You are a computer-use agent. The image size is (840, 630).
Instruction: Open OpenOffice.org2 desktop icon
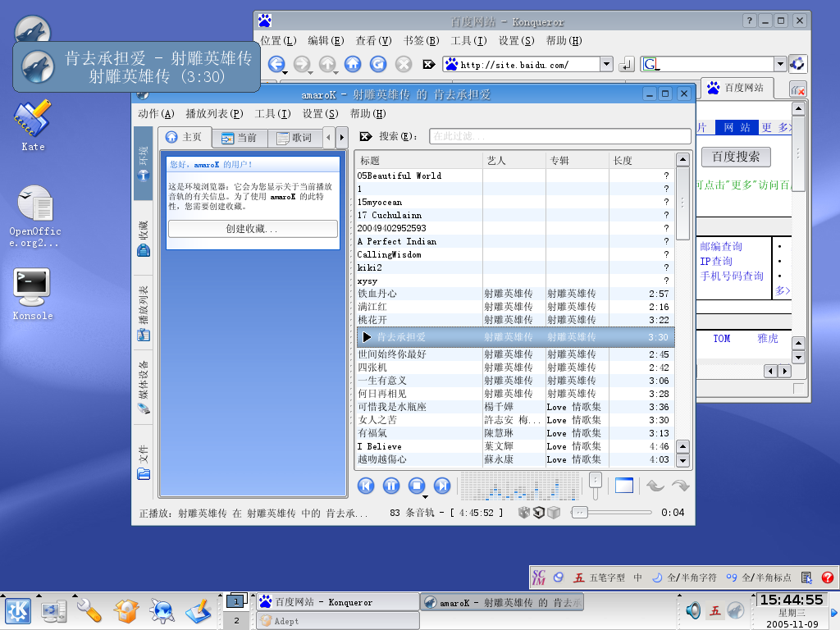tap(34, 216)
